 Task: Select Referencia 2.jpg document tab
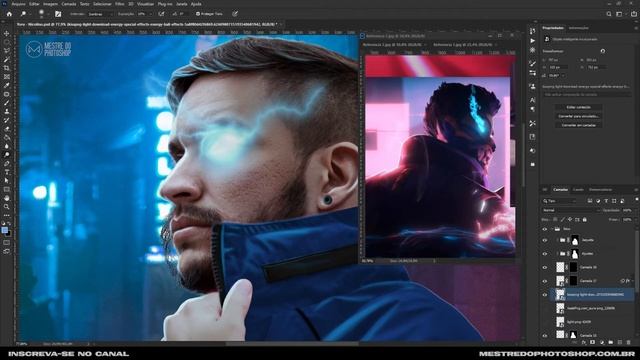393,44
